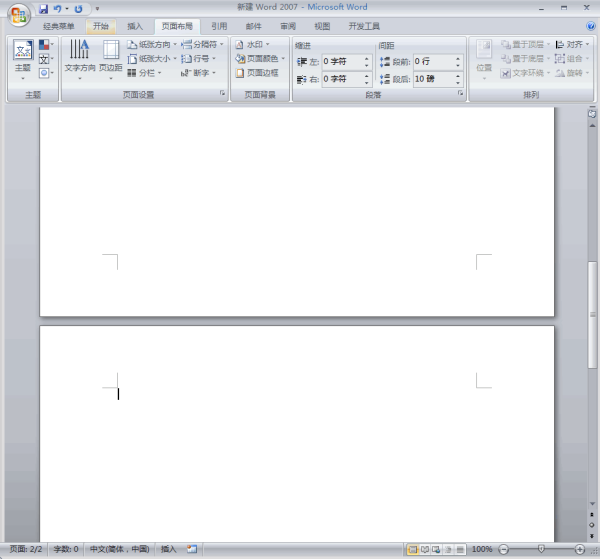
Task: Edit left indent 0 字符 field
Action: tap(342, 62)
